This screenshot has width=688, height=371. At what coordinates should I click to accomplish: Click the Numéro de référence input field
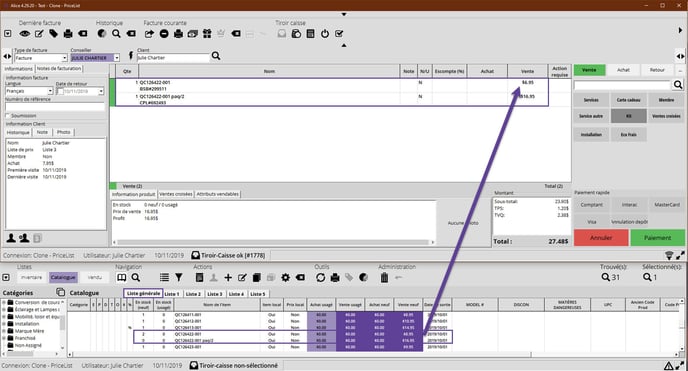coord(55,107)
